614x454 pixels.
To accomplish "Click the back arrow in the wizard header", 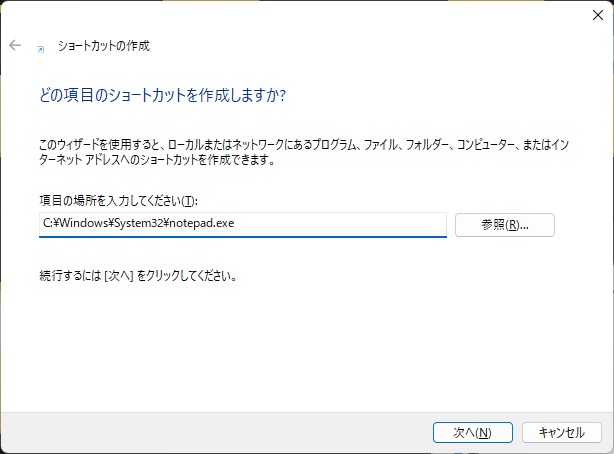I will click(15, 45).
